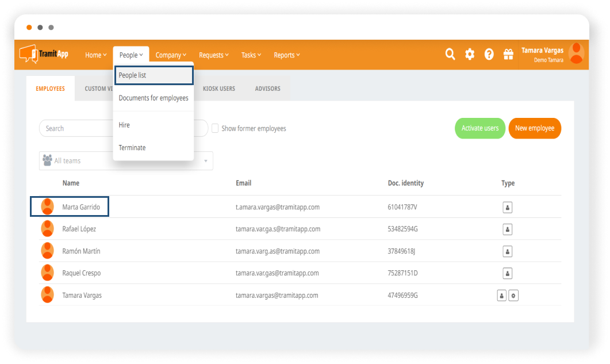The height and width of the screenshot is (364, 610).
Task: Open the Reports dropdown menu
Action: point(287,55)
